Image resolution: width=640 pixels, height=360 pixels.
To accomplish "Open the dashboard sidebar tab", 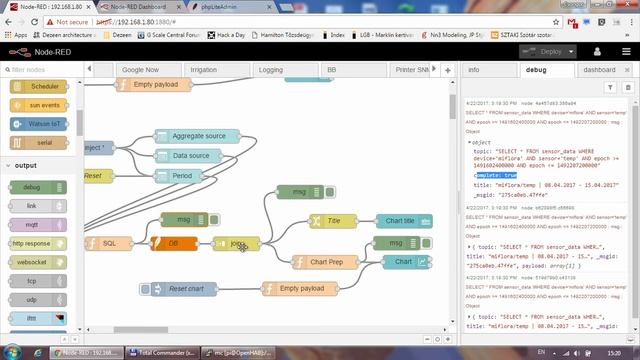I will tap(599, 70).
